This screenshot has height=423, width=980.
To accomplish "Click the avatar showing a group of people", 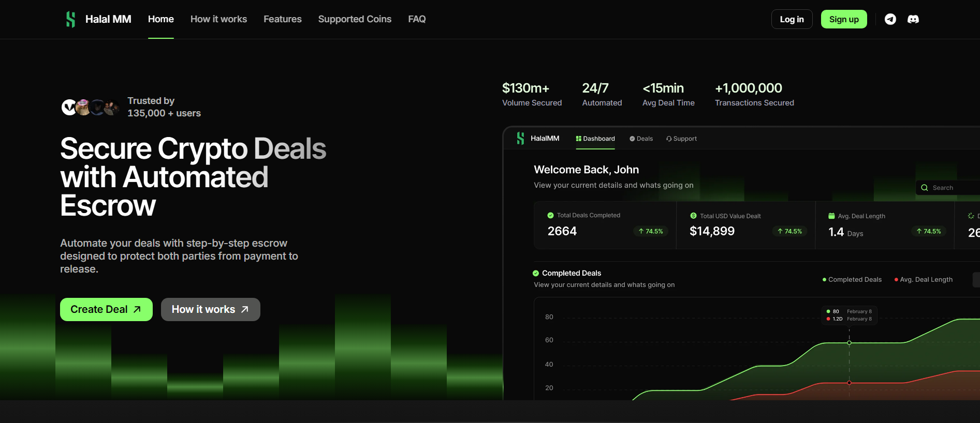I will pyautogui.click(x=111, y=107).
